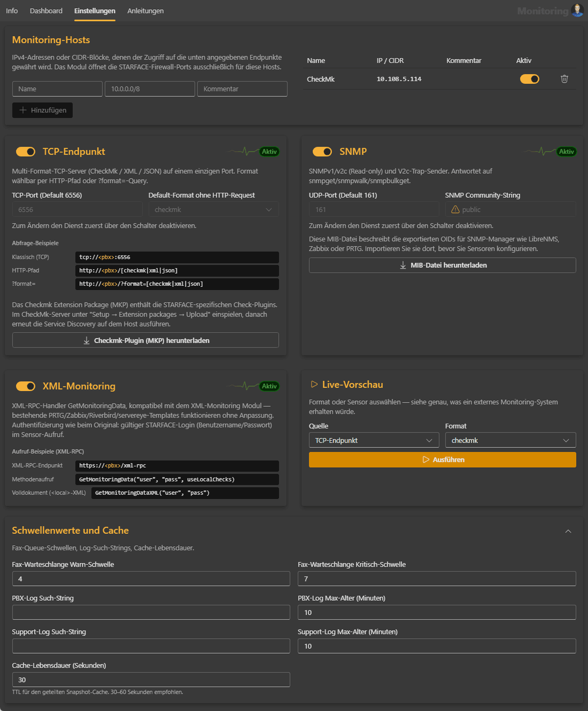Click Fax-Warteschlange Kritisch-Schwelle field
Screen dimensions: 588x711
tap(437, 579)
